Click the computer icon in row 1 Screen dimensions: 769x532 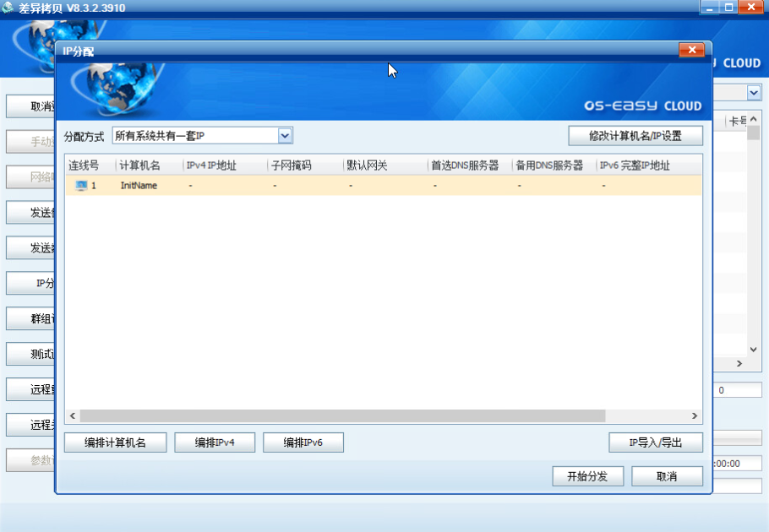81,185
